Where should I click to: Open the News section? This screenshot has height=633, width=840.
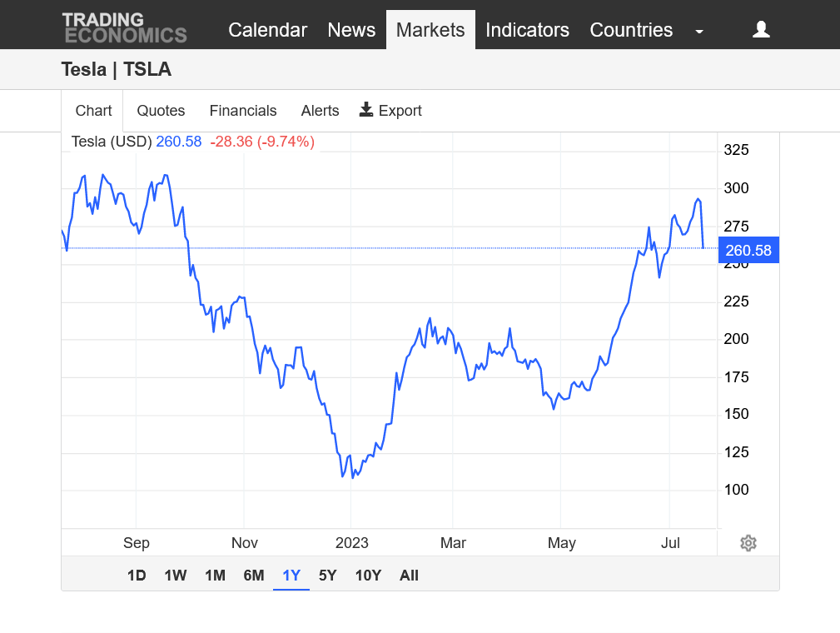coord(351,30)
